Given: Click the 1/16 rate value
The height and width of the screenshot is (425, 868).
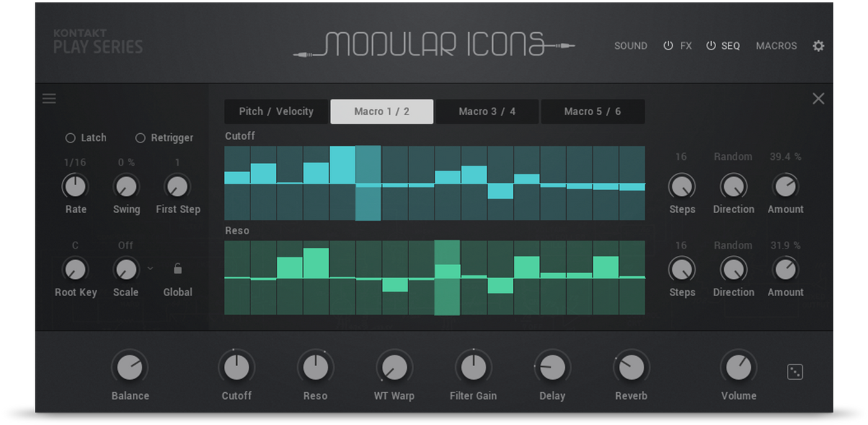Looking at the screenshot, I should click(x=75, y=162).
